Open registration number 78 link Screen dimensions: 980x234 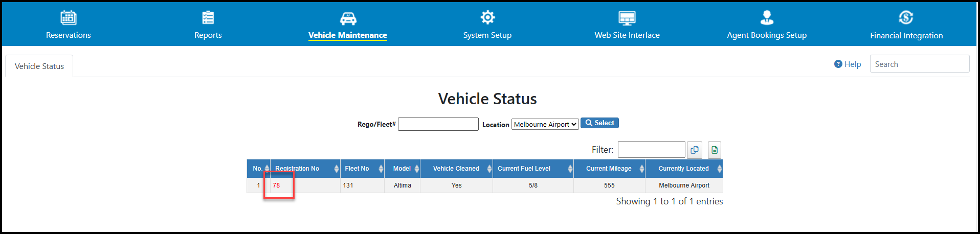(x=276, y=185)
